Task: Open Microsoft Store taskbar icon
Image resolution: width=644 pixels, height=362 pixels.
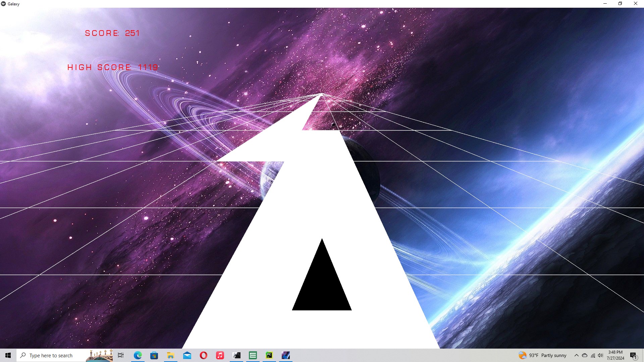Action: pyautogui.click(x=154, y=355)
